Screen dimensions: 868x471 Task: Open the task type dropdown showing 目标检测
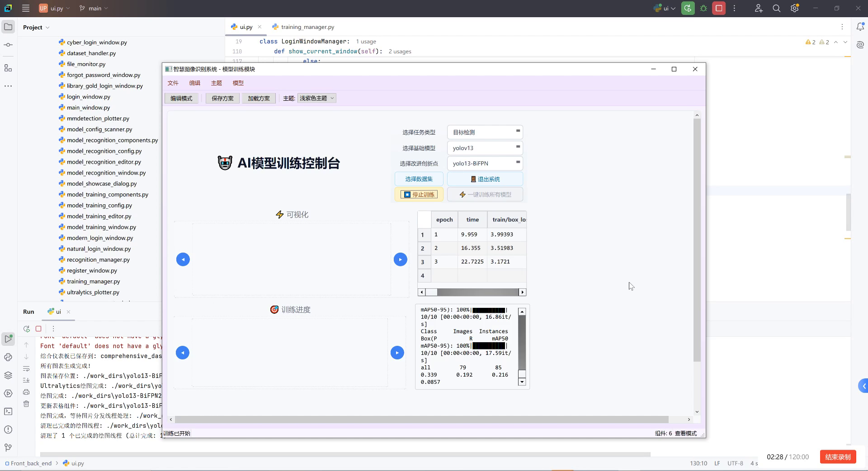pos(485,132)
